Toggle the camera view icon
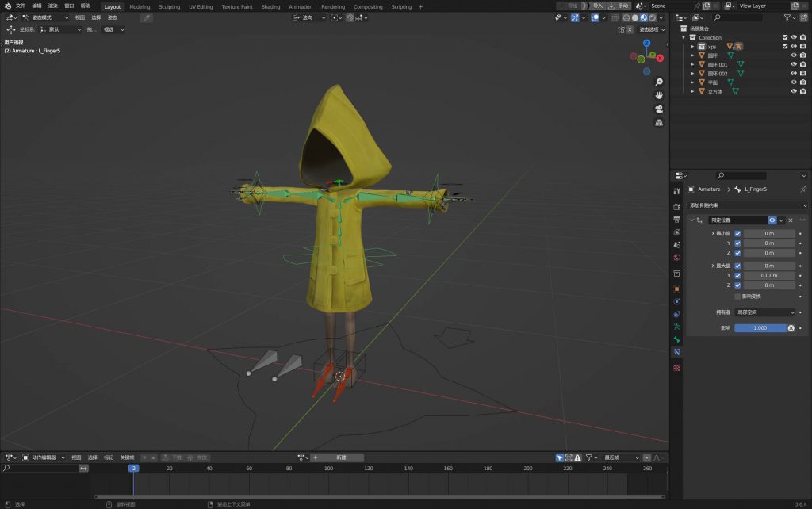 tap(659, 109)
